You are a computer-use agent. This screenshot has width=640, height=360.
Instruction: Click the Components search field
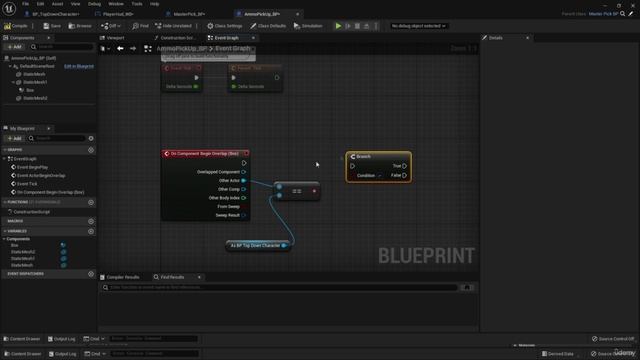[x=62, y=47]
